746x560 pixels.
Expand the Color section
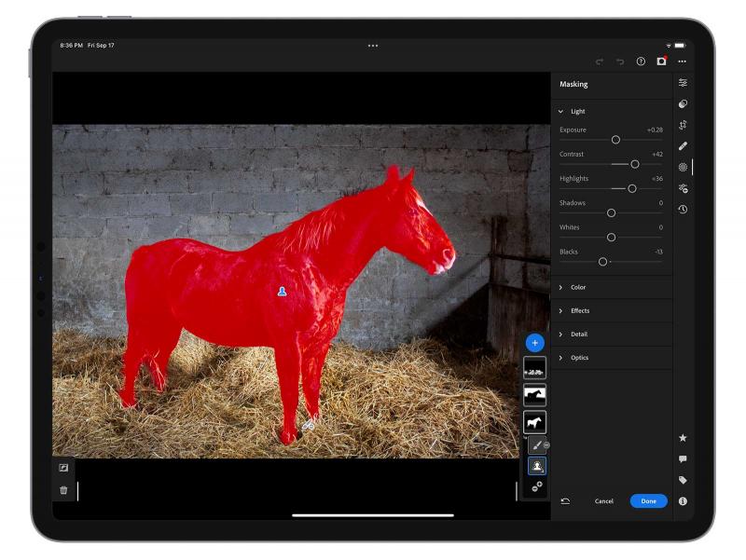coord(560,288)
